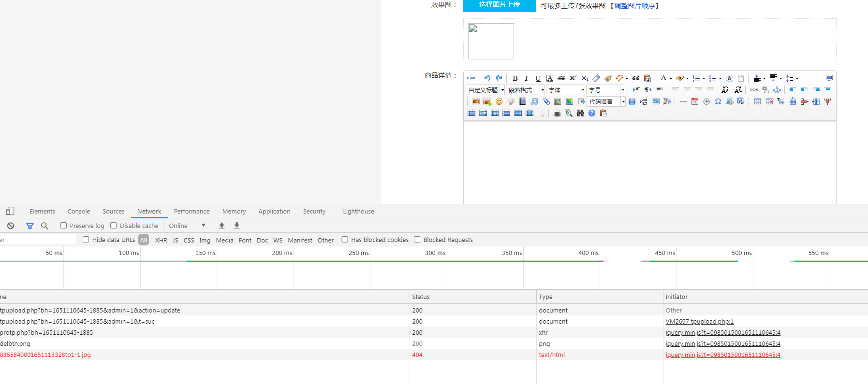Check the Blocked Requests filter

point(417,240)
